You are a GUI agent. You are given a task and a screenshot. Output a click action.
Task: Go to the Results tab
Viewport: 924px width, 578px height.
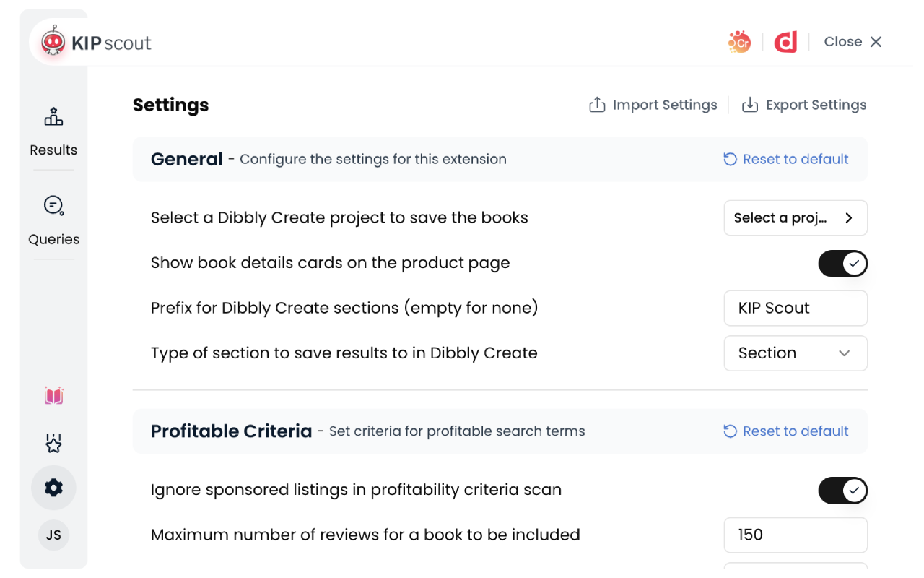point(53,131)
